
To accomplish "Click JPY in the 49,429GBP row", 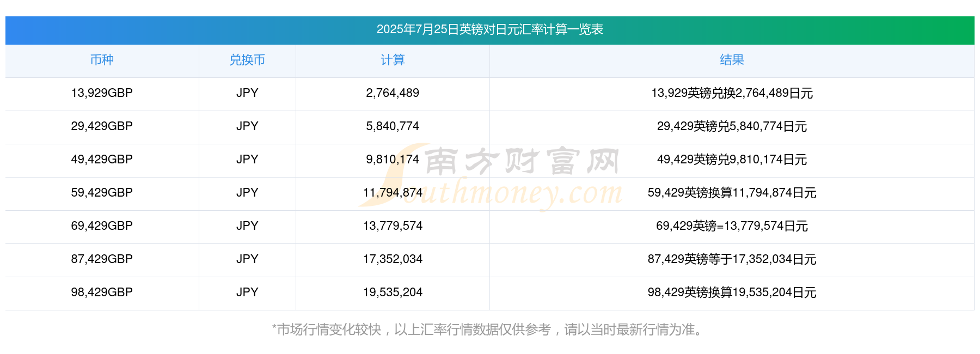I will point(247,160).
